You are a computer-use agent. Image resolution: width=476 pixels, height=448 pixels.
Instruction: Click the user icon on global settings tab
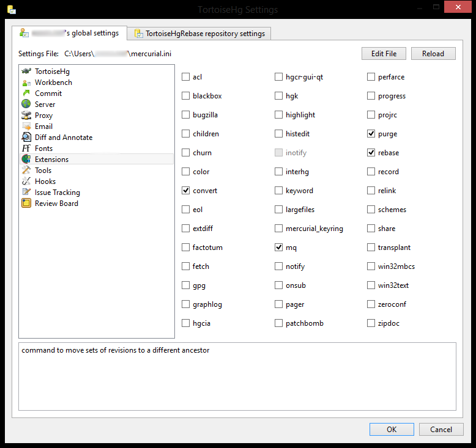point(24,33)
